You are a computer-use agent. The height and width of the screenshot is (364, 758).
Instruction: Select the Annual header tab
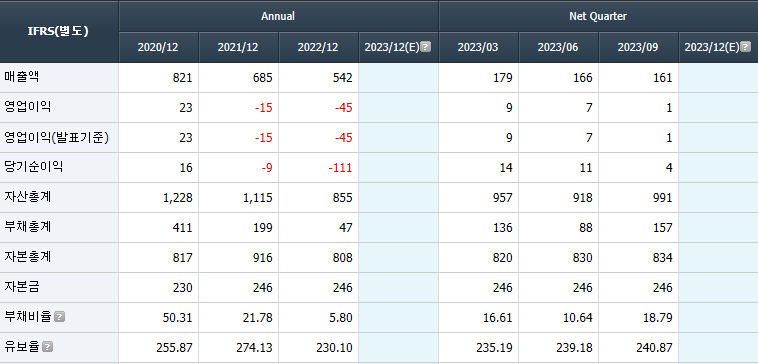tap(278, 16)
